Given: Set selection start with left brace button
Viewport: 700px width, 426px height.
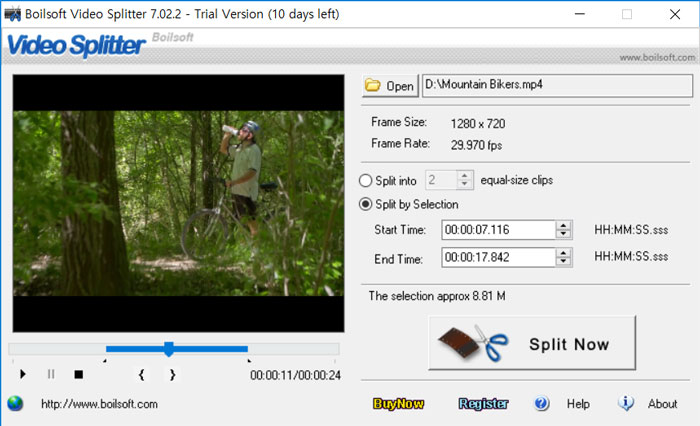Looking at the screenshot, I should pos(142,375).
